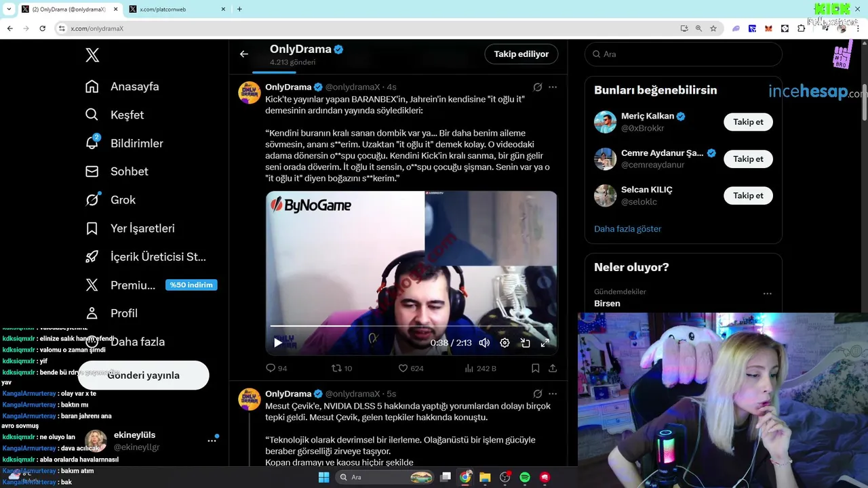Go back in browser
Screen dimensions: 868x488
(9, 28)
